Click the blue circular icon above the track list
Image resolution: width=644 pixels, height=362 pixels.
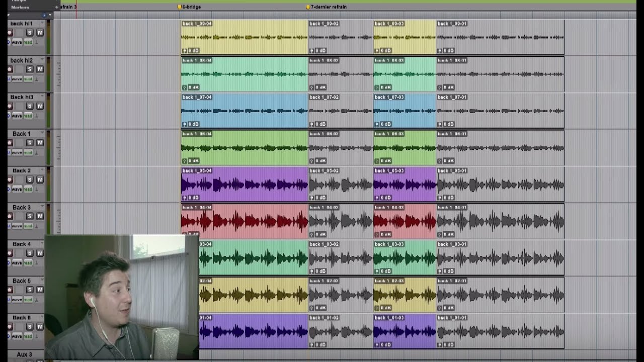tap(44, 15)
